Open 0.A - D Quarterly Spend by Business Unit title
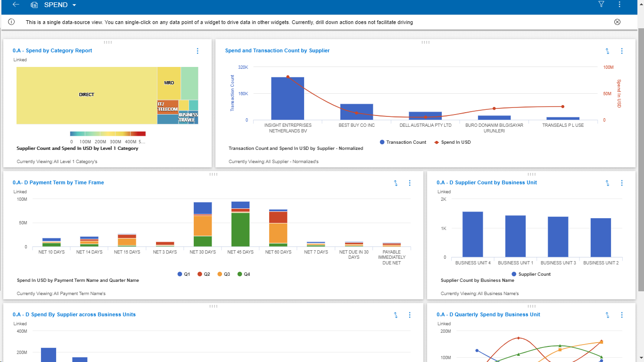 [488, 314]
